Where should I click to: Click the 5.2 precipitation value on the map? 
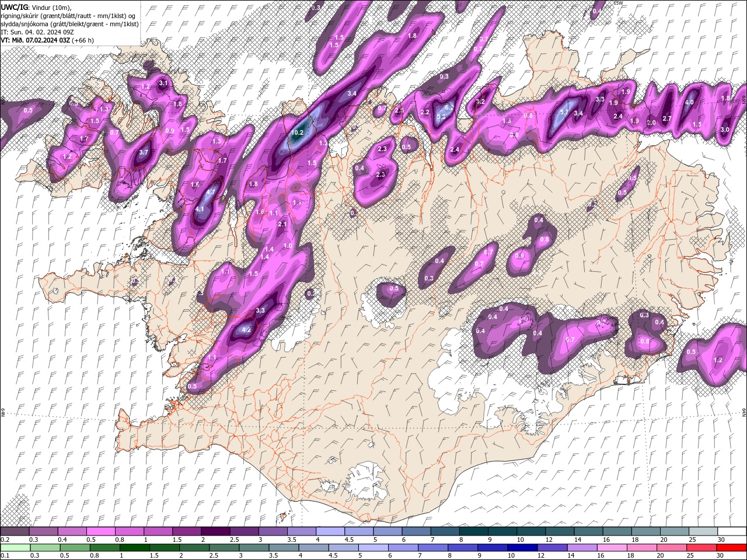click(441, 117)
